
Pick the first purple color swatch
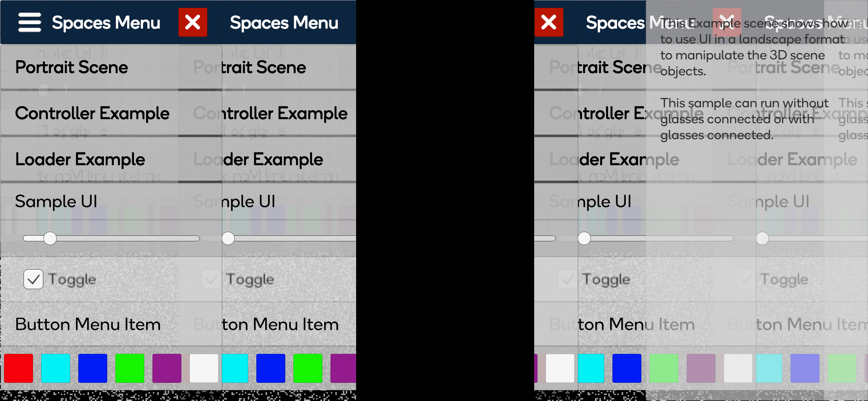pyautogui.click(x=167, y=368)
